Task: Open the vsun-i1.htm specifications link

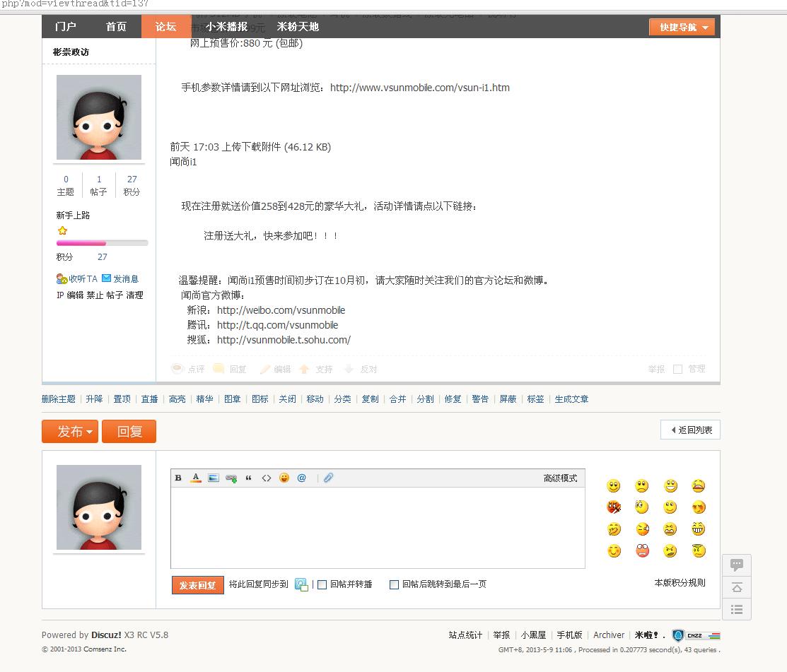Action: [x=419, y=88]
